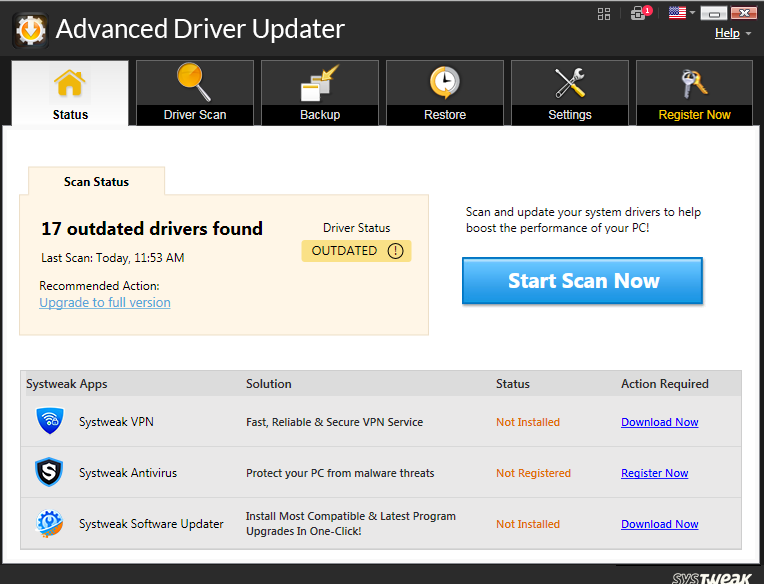Click Download Now for Systweak Software Updater
The width and height of the screenshot is (764, 584).
[660, 524]
